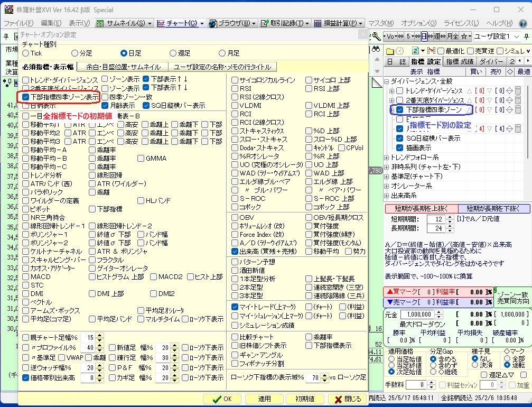Screen dimensions: 532x407
Task: Open dropdown arrow beside refresh icon
Action: click(x=423, y=51)
